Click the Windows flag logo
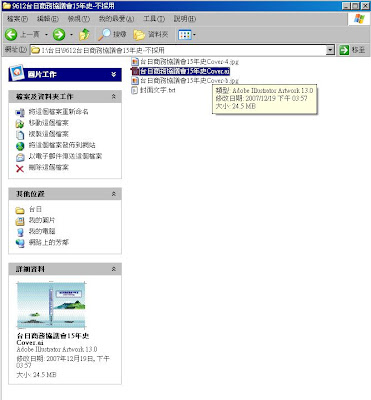Screen dimensions: 371x400 point(359,19)
